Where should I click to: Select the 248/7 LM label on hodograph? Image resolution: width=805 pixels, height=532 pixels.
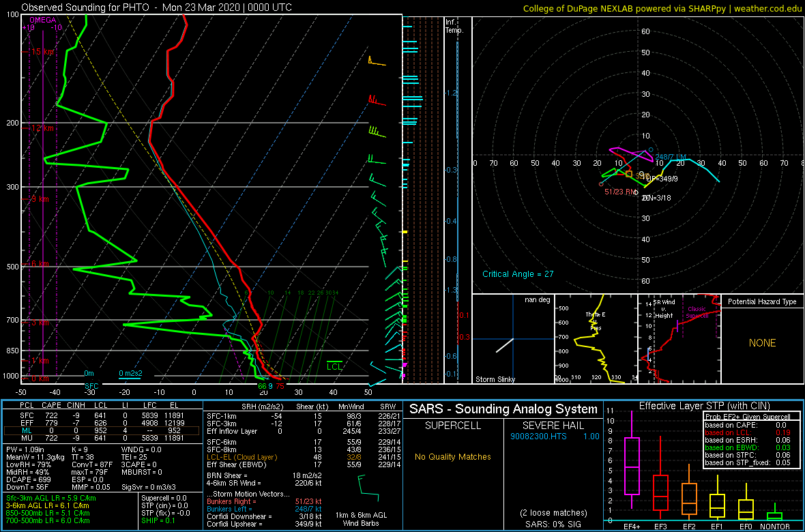point(670,156)
